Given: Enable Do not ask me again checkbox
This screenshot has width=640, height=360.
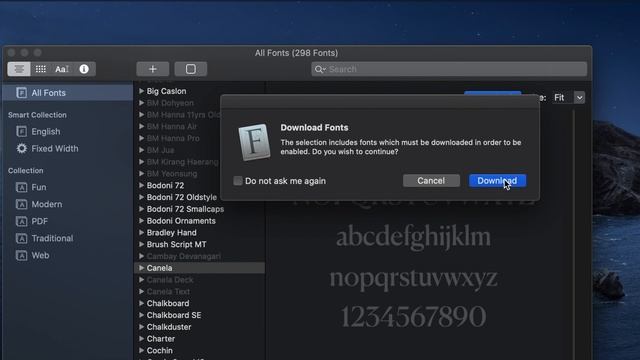Looking at the screenshot, I should tap(238, 181).
